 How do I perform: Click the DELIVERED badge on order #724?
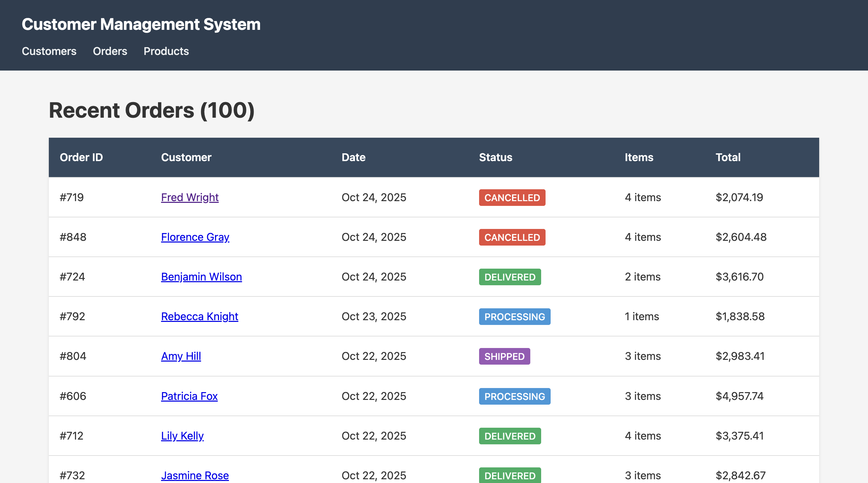(510, 277)
